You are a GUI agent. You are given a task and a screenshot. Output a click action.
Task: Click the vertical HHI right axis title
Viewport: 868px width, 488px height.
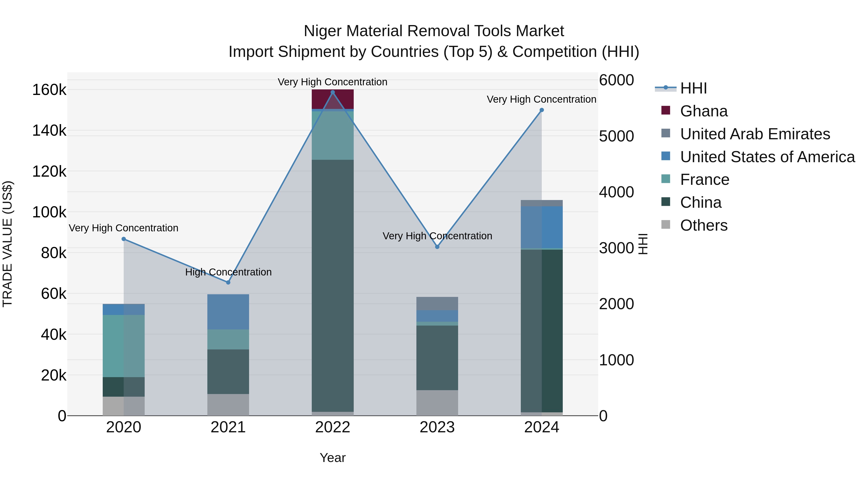(643, 244)
